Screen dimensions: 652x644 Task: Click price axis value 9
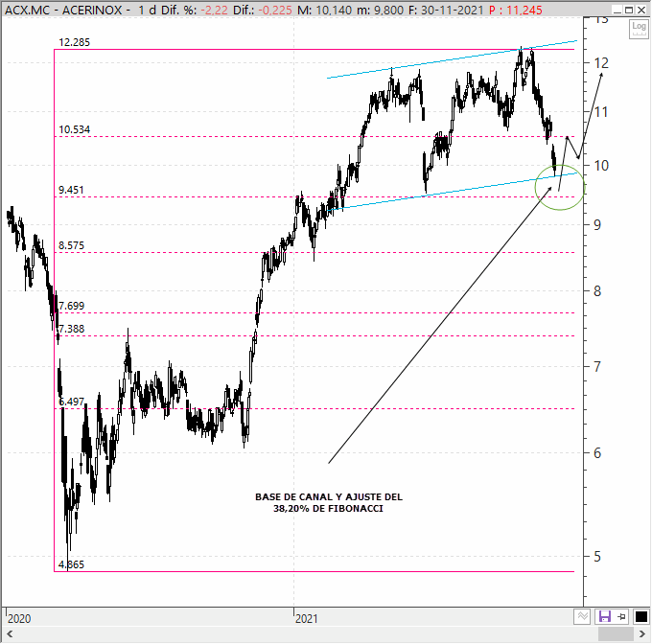pos(597,225)
